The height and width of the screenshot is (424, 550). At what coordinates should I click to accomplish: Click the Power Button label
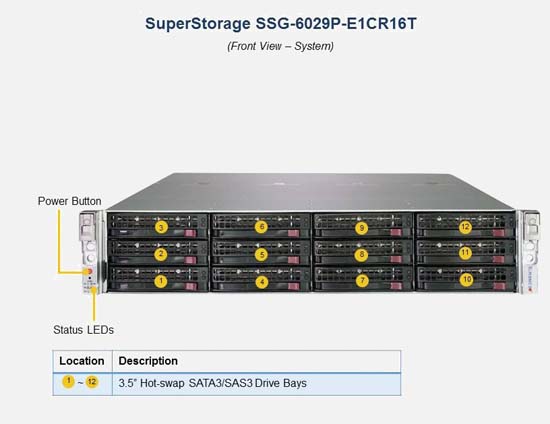[x=69, y=201]
